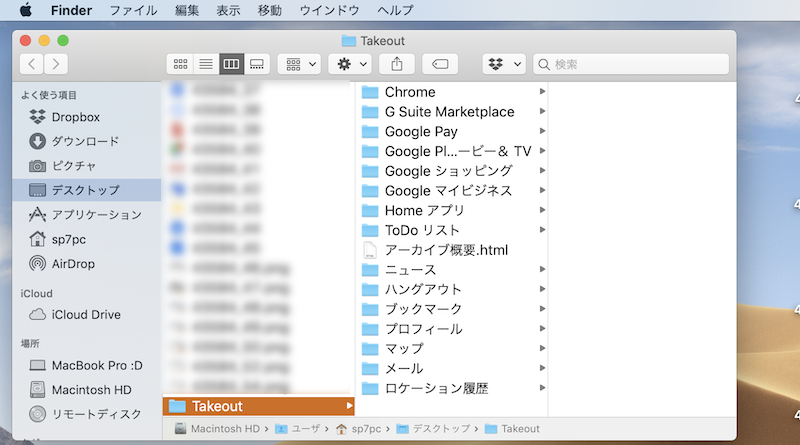
Task: Select gallery view toolbar icon
Action: click(x=257, y=64)
